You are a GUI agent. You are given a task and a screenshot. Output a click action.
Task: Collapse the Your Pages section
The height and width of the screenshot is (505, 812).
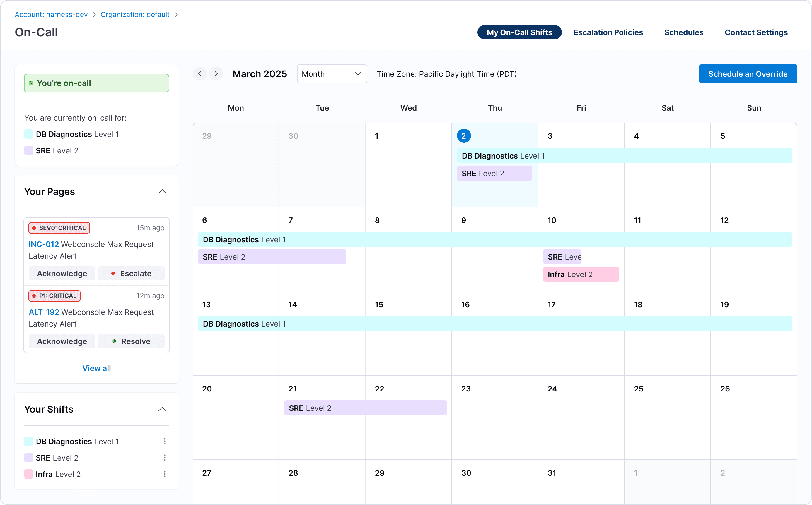pos(162,191)
